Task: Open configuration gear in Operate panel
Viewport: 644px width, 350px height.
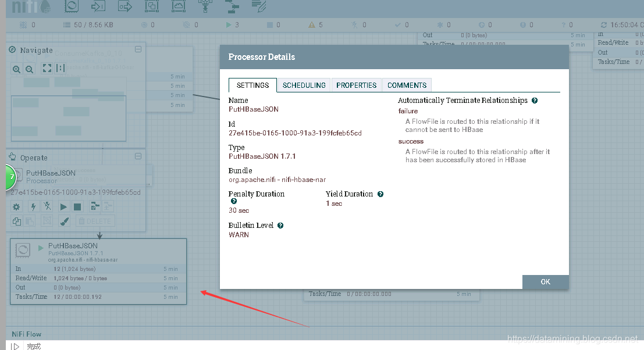Action: pos(16,207)
